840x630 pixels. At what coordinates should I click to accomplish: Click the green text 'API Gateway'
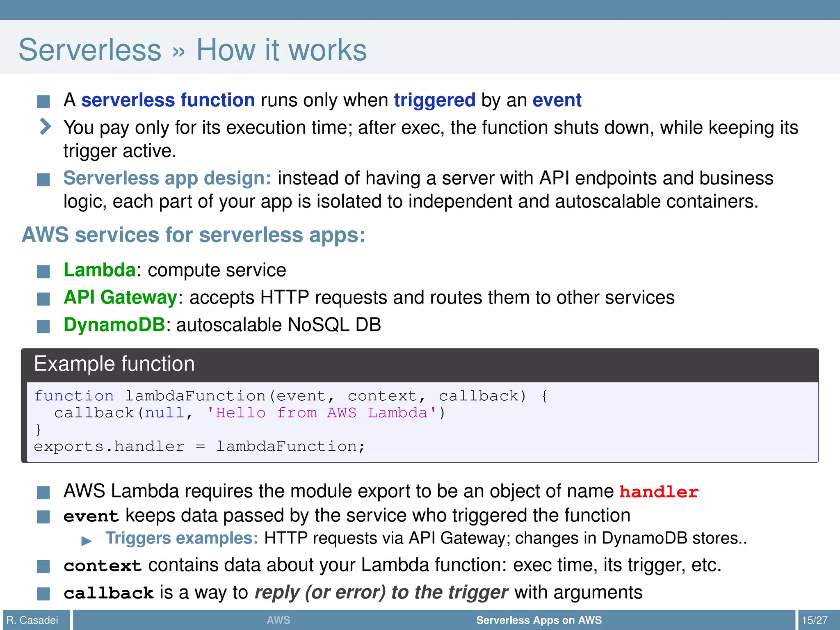click(121, 297)
